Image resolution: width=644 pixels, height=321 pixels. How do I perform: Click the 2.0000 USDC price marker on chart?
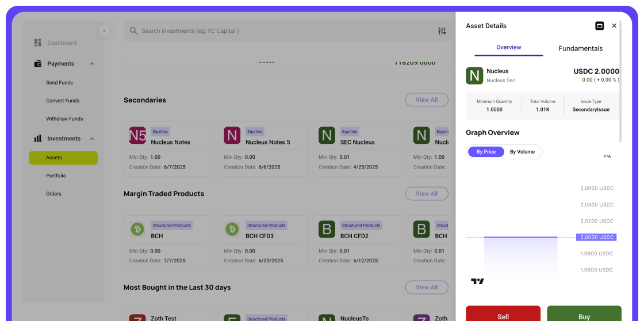click(x=596, y=237)
